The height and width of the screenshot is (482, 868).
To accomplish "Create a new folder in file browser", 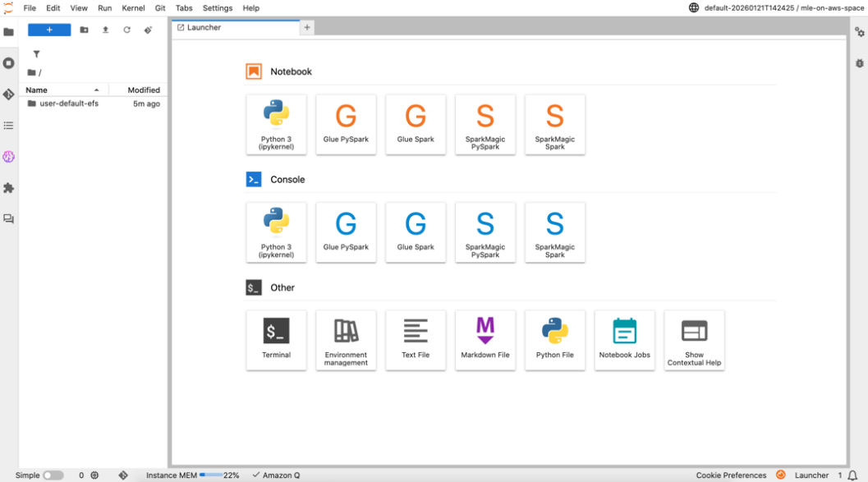I will click(84, 30).
